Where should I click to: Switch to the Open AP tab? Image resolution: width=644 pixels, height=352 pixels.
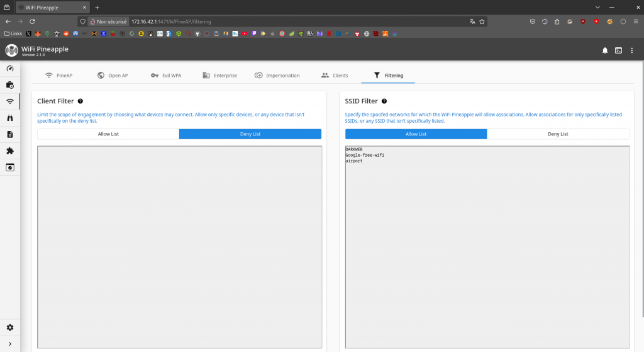tap(113, 76)
